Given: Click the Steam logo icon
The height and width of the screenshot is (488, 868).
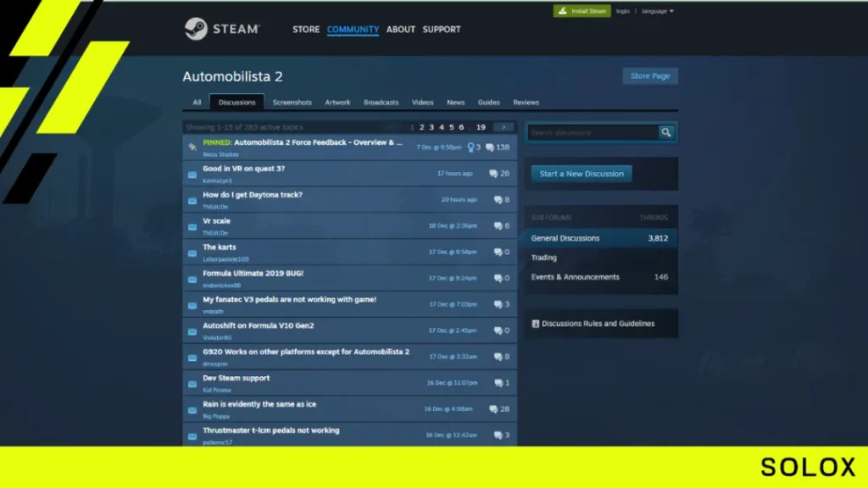Looking at the screenshot, I should [196, 29].
